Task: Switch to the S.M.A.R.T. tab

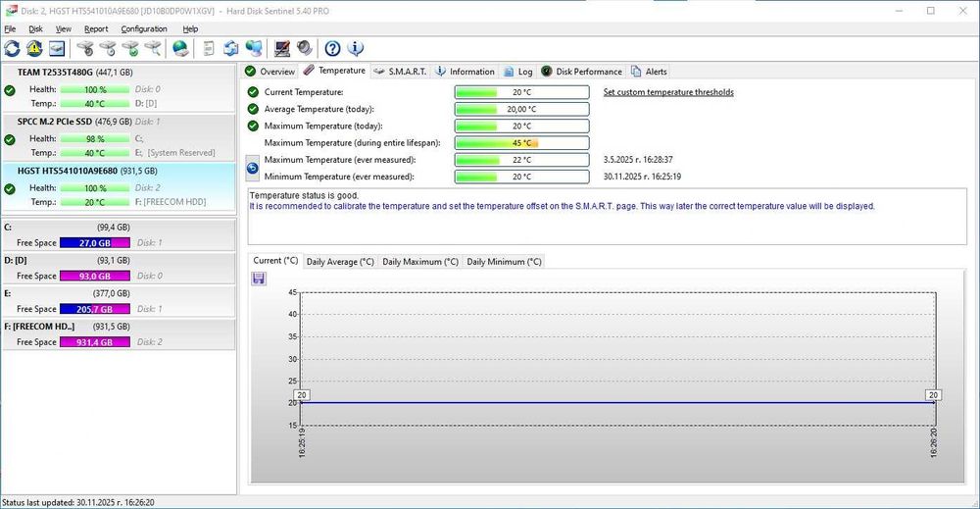Action: point(400,72)
